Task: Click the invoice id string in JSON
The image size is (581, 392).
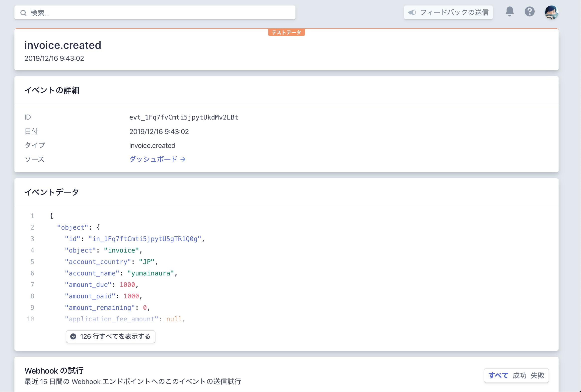Action: tap(145, 239)
